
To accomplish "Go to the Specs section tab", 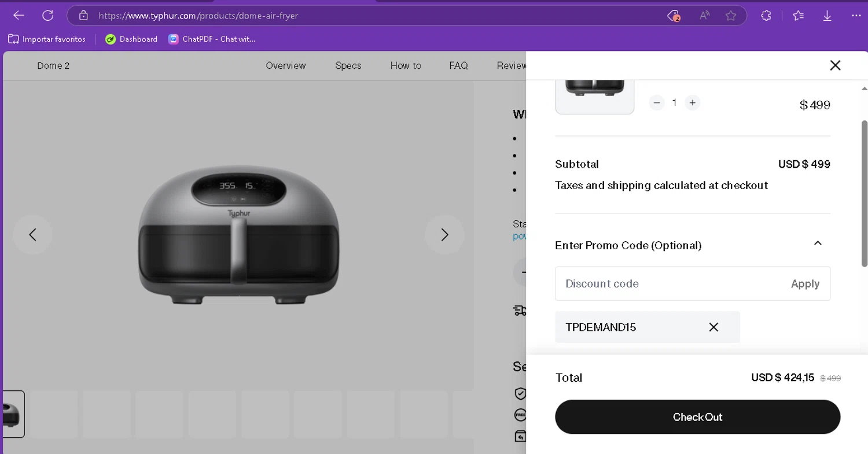I will coord(348,65).
